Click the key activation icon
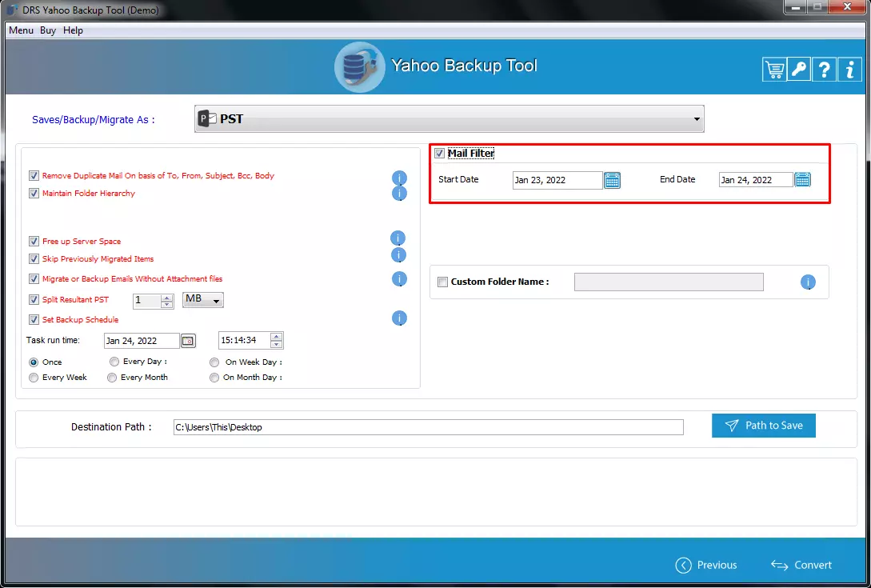The width and height of the screenshot is (871, 588). 799,70
